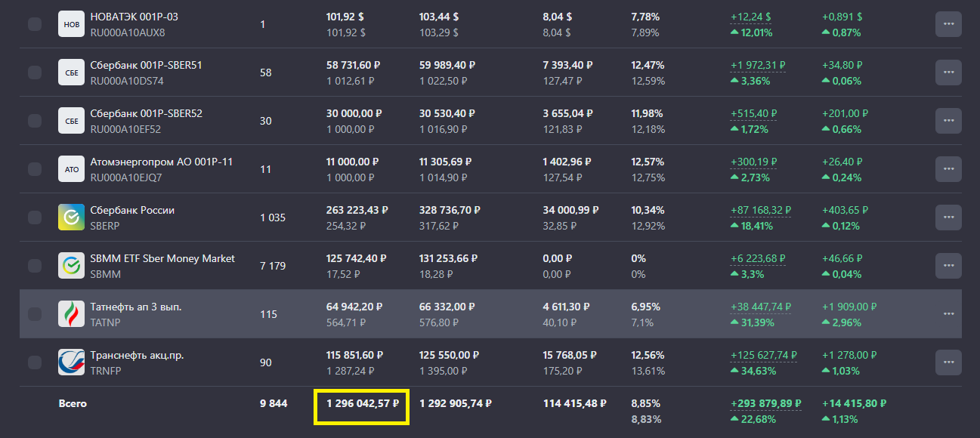Click the Атомэнергопром issuer icon
Screen dimensions: 980x438
[x=72, y=169]
